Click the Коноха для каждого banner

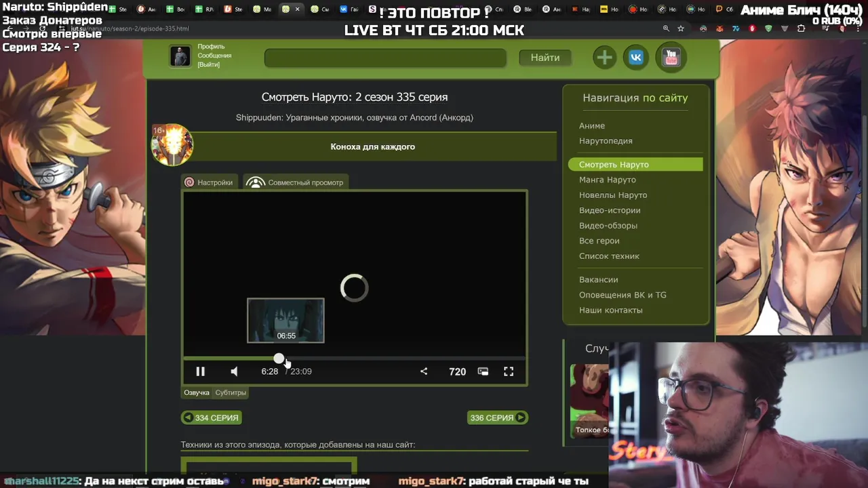click(x=373, y=146)
